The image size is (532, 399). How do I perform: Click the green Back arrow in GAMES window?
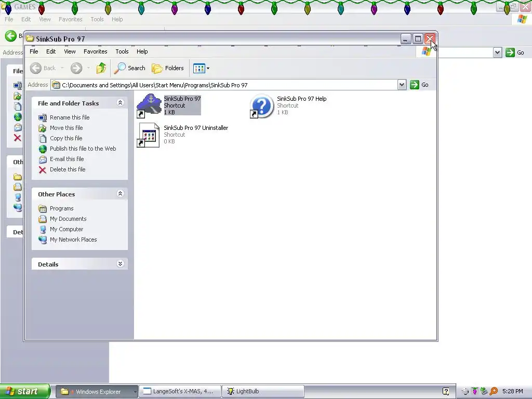[10, 36]
